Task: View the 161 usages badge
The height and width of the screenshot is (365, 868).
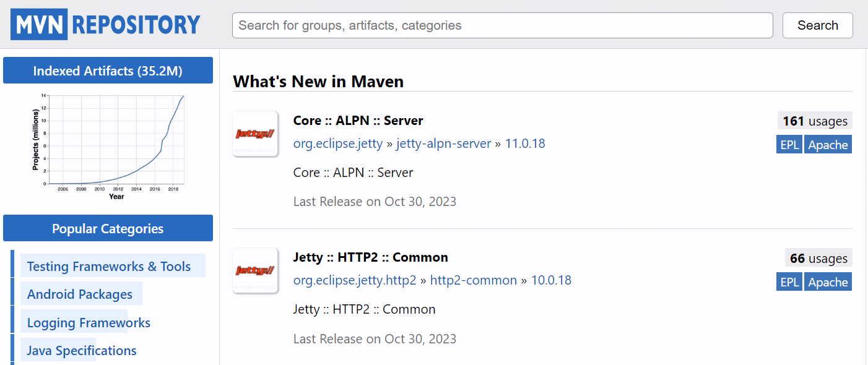Action: (x=815, y=121)
